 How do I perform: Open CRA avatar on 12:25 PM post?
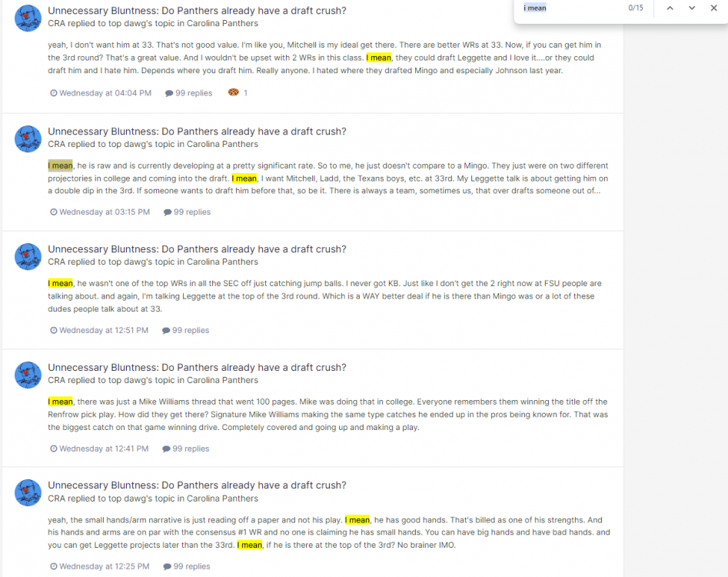click(x=28, y=493)
